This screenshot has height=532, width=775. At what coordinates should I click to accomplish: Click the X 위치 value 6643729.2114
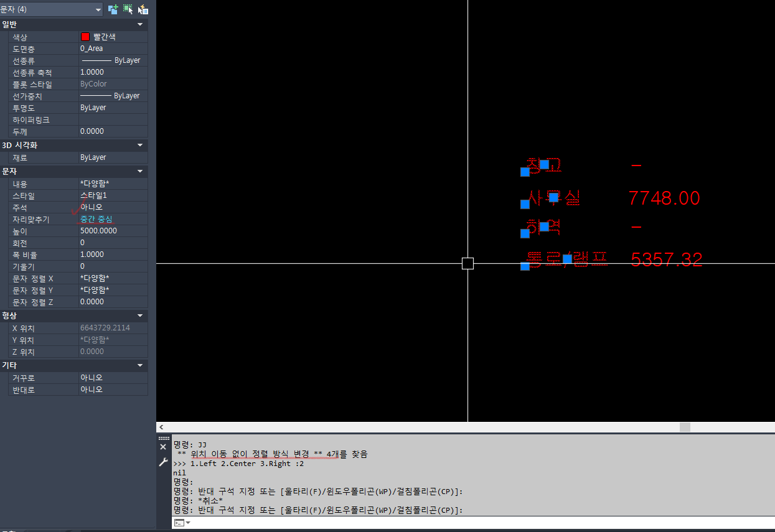[x=113, y=328]
